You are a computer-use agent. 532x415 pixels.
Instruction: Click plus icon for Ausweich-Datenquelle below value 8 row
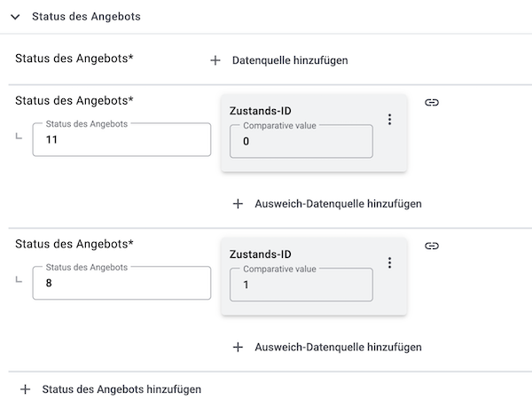point(238,347)
